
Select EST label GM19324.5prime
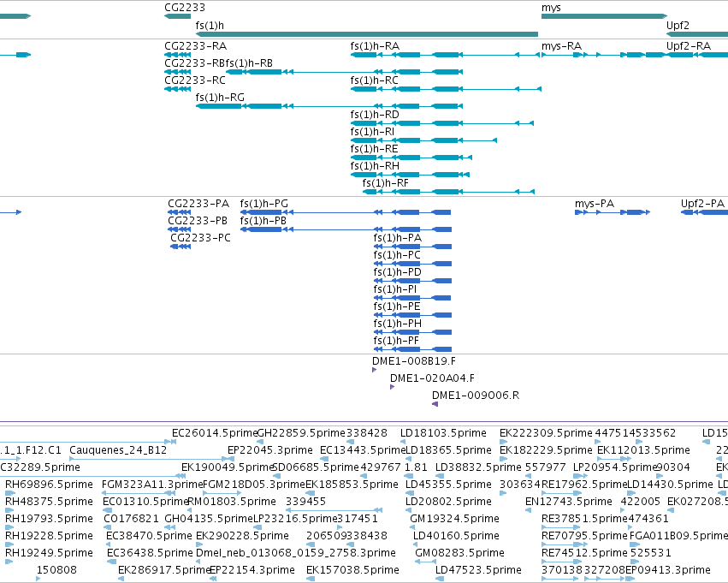pyautogui.click(x=454, y=519)
